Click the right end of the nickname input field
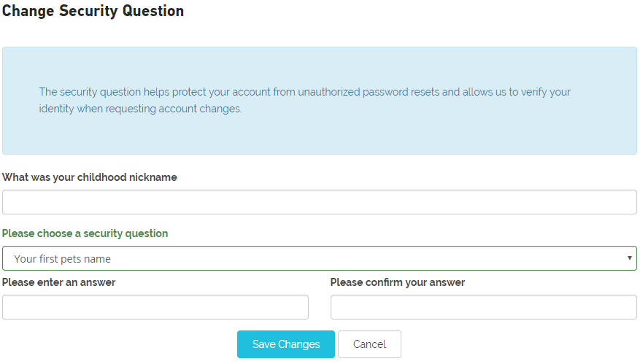640x364 pixels. [620, 202]
